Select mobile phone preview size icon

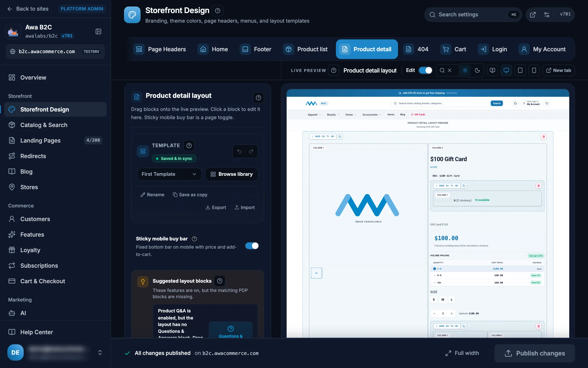pos(534,70)
